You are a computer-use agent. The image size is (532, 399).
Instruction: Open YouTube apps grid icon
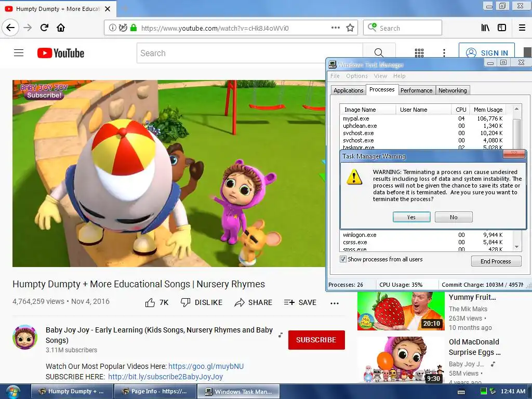point(419,53)
